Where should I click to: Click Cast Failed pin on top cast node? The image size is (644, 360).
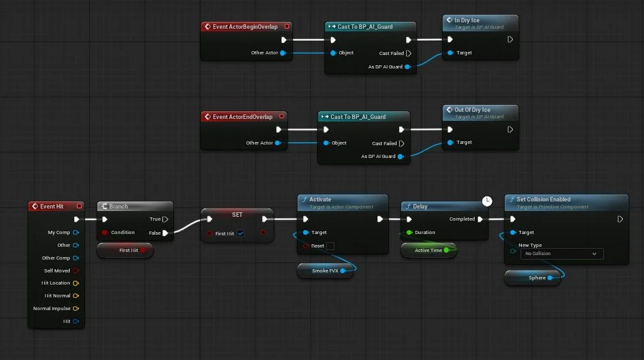pyautogui.click(x=408, y=53)
